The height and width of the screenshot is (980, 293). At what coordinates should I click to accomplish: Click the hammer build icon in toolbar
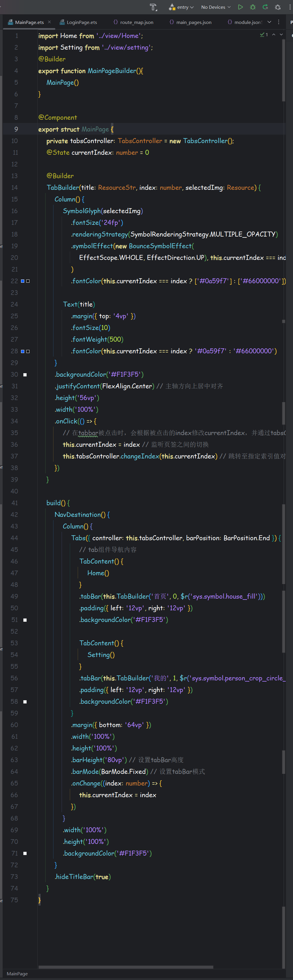153,7
